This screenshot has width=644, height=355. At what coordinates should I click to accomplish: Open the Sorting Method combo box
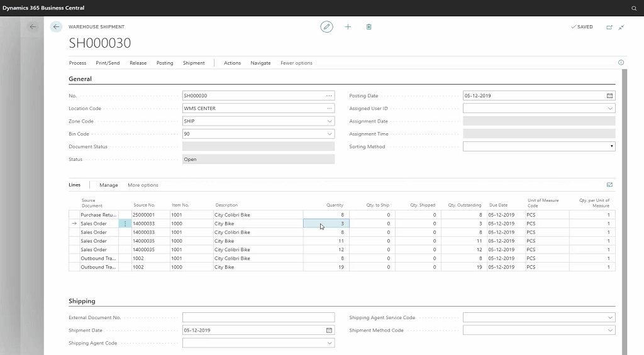539,146
